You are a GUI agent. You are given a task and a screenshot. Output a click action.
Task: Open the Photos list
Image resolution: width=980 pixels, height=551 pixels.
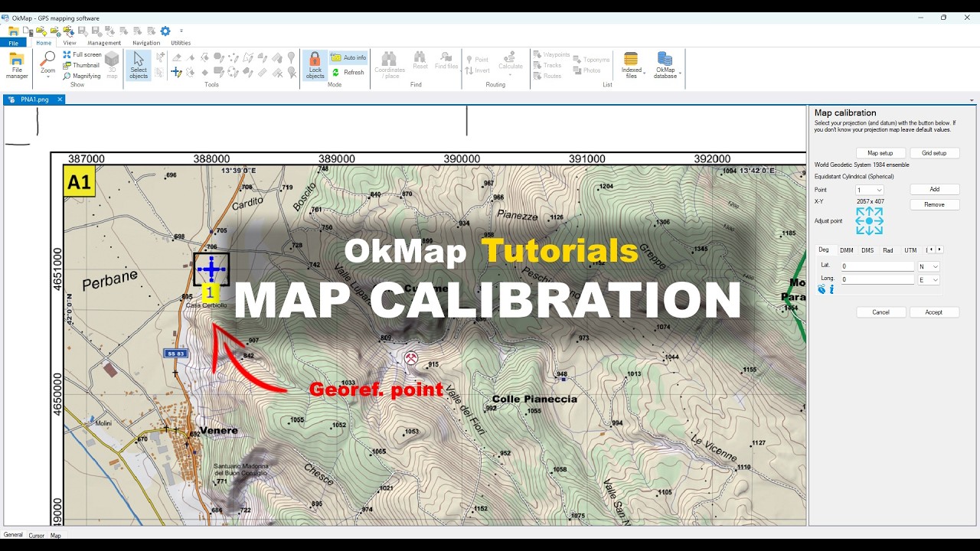[587, 70]
